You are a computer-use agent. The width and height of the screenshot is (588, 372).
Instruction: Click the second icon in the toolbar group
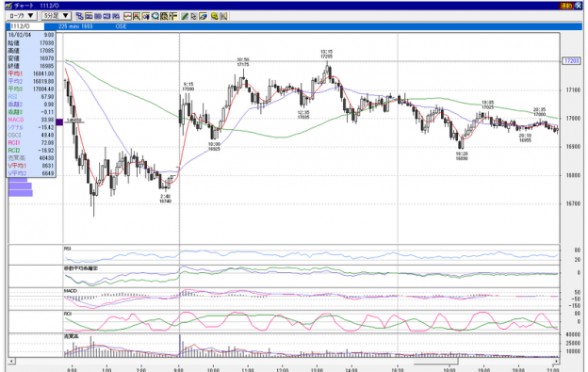point(89,16)
